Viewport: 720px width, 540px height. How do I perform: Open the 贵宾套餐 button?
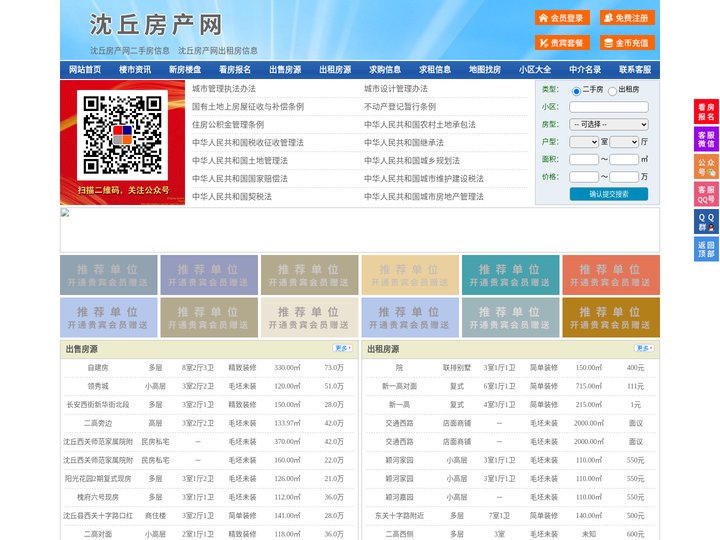tap(562, 43)
